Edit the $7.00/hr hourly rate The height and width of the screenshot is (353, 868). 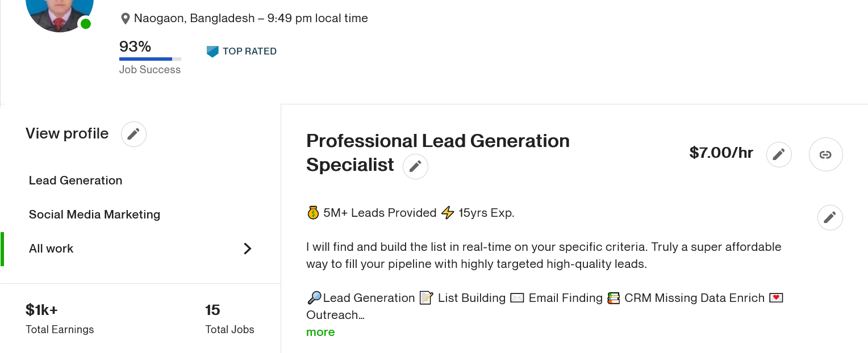[x=779, y=154]
